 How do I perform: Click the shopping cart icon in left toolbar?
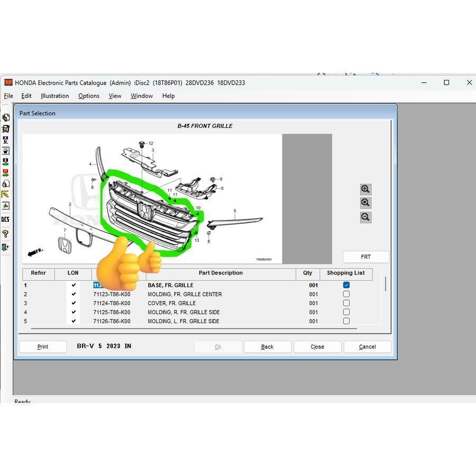5,129
